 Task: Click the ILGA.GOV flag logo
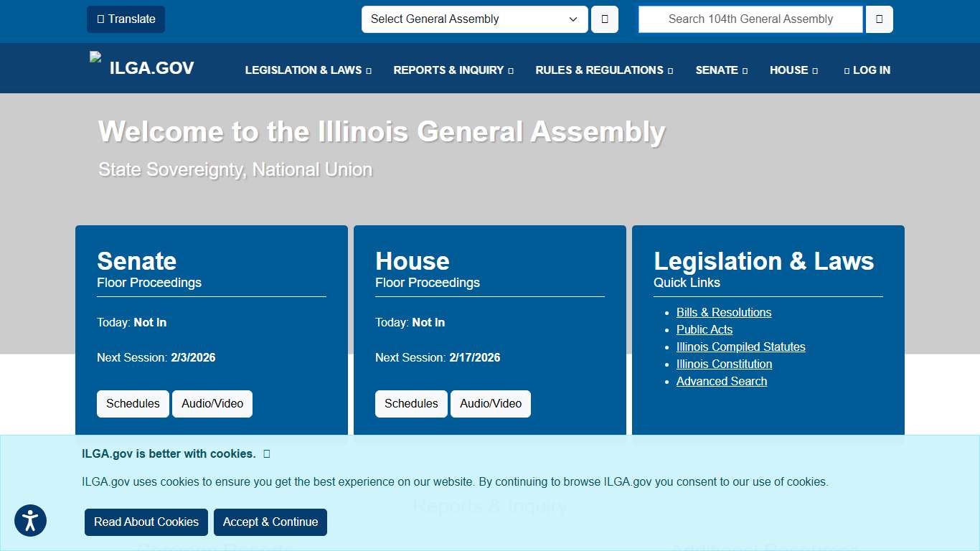[x=95, y=57]
